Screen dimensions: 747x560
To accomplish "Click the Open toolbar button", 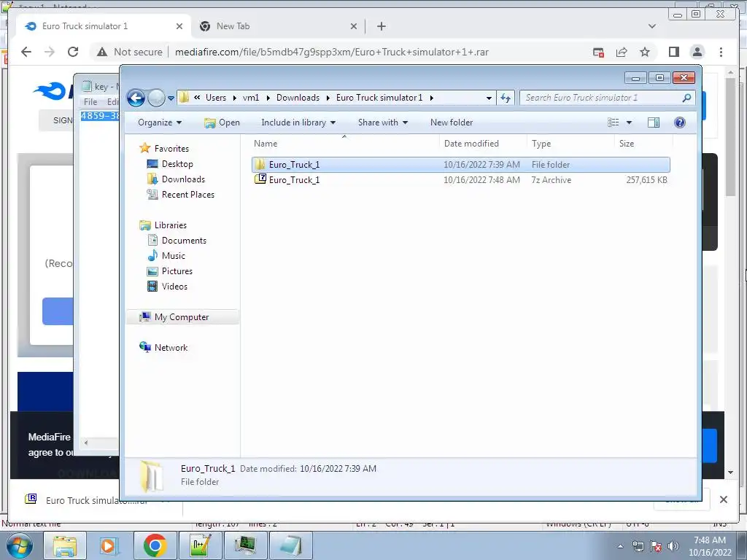I will click(222, 122).
